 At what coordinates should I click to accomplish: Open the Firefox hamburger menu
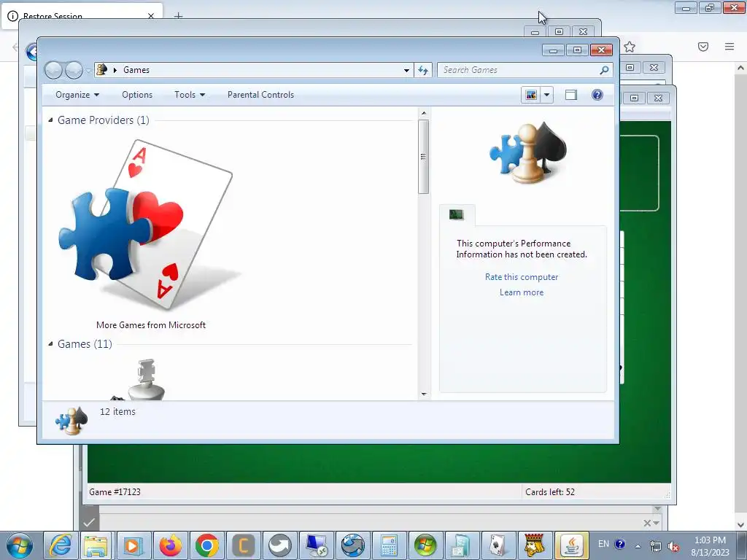pos(729,47)
